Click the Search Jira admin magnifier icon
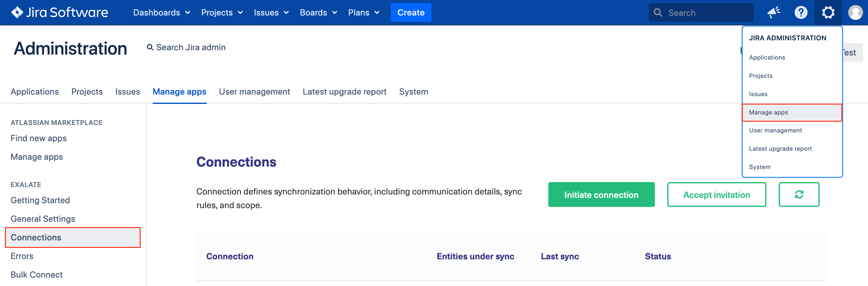The height and width of the screenshot is (286, 868). point(150,47)
